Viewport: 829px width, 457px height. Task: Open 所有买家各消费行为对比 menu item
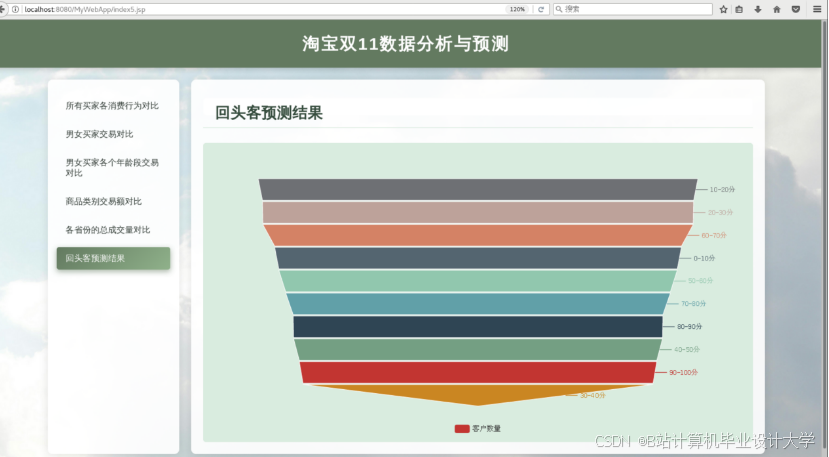(x=112, y=106)
